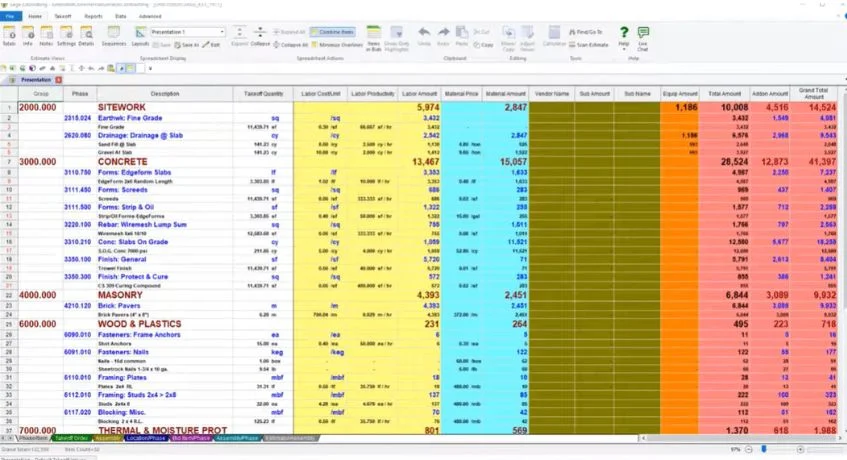Open the Settings estimate view
Viewport: 847px width, 460px height.
point(66,36)
